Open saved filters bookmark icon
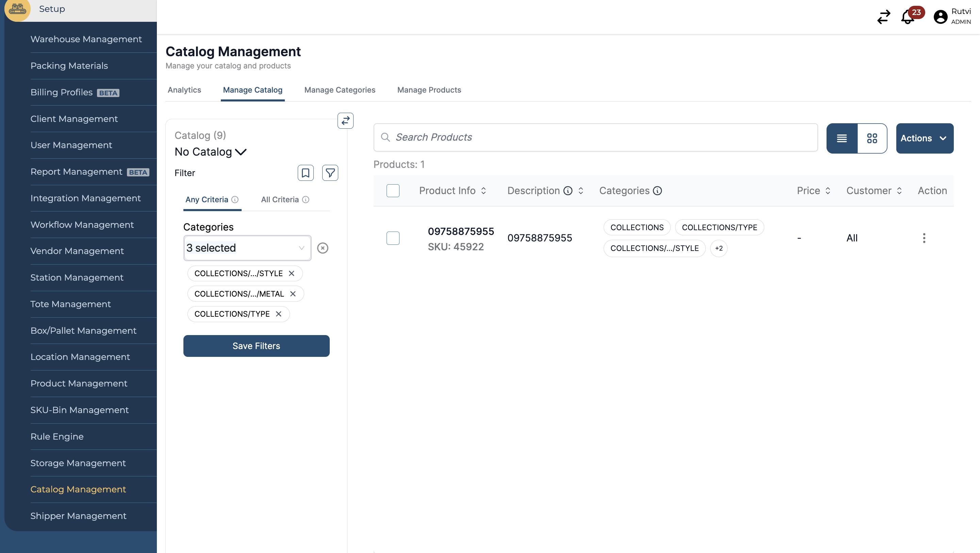 [305, 173]
